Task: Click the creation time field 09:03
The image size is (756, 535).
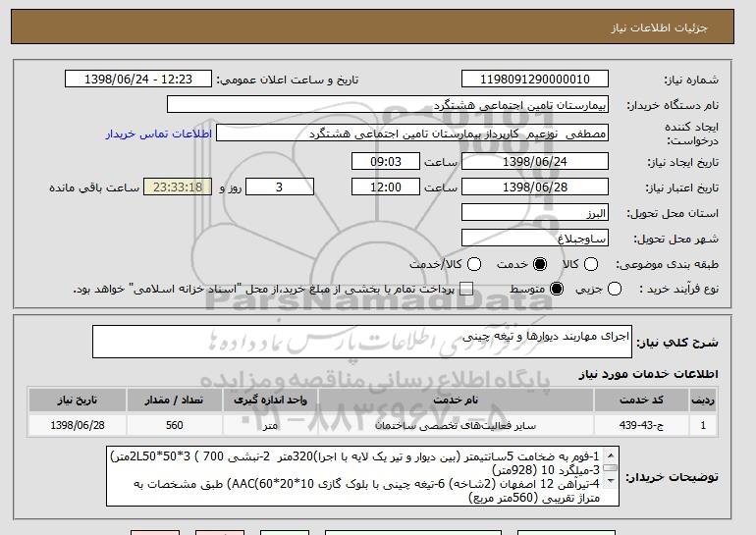Action: tap(386, 161)
